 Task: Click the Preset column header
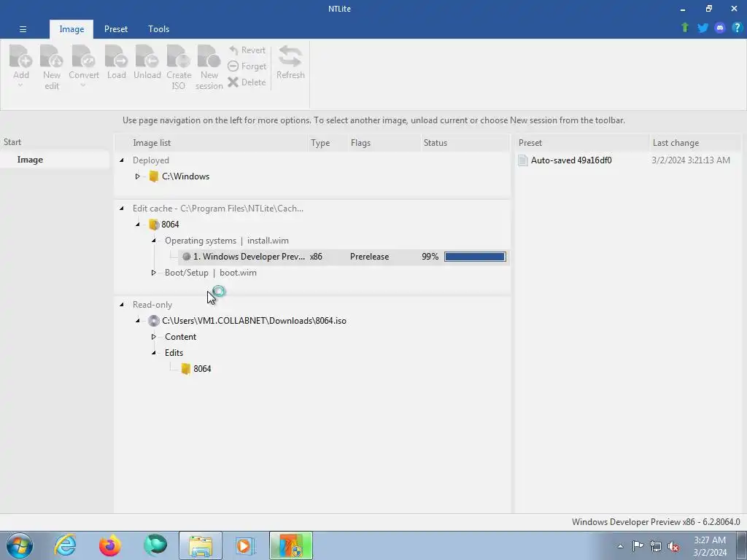click(x=530, y=143)
